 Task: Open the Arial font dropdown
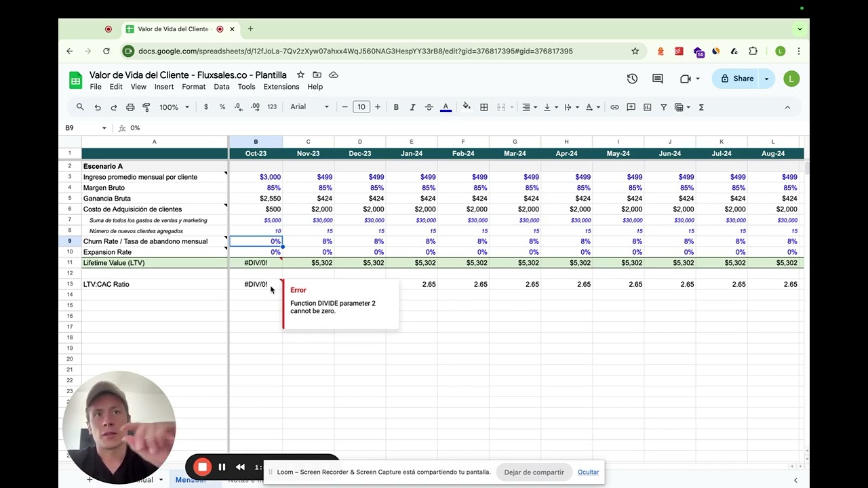tap(309, 107)
